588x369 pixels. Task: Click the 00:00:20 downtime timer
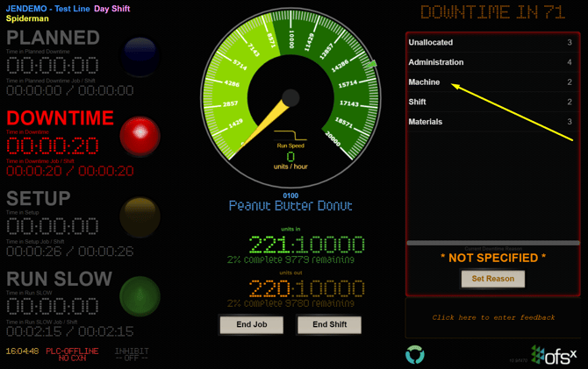53,145
